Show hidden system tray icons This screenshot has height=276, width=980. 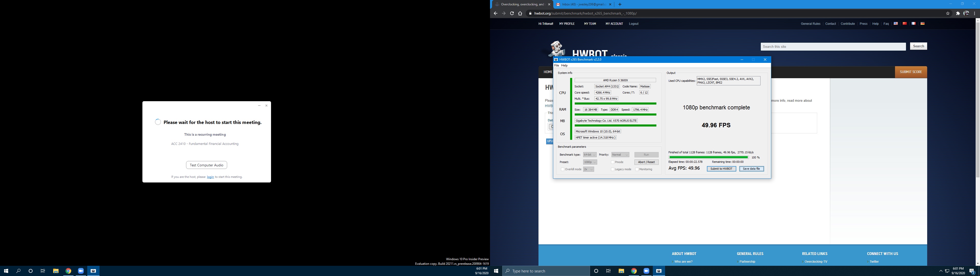941,271
